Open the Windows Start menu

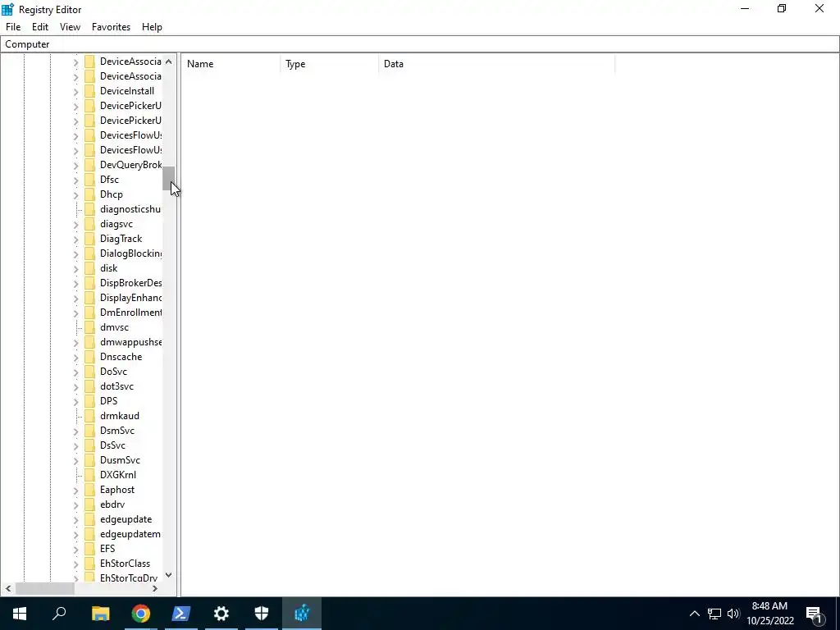(20, 614)
